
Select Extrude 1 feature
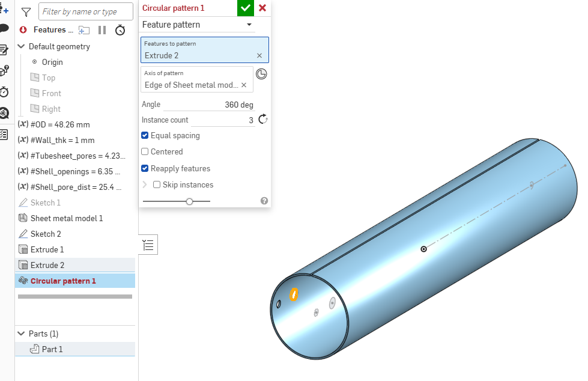point(47,249)
